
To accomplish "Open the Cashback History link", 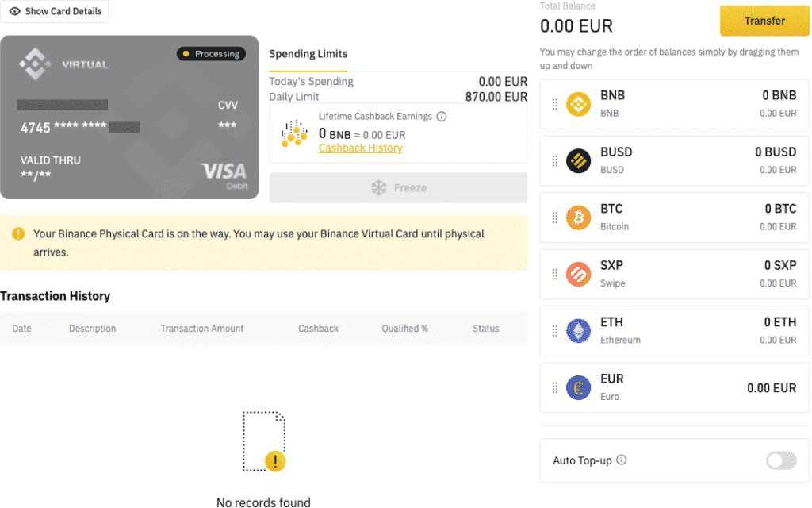I will [361, 148].
